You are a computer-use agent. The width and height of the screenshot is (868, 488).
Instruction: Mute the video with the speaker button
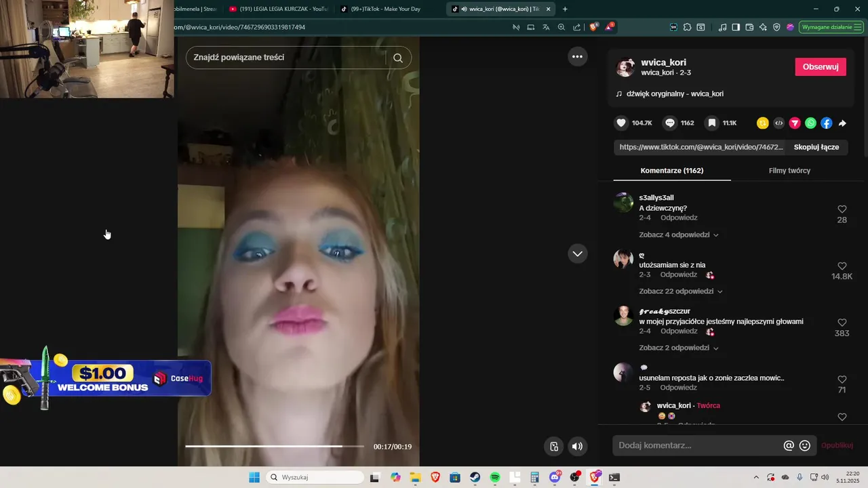click(577, 446)
